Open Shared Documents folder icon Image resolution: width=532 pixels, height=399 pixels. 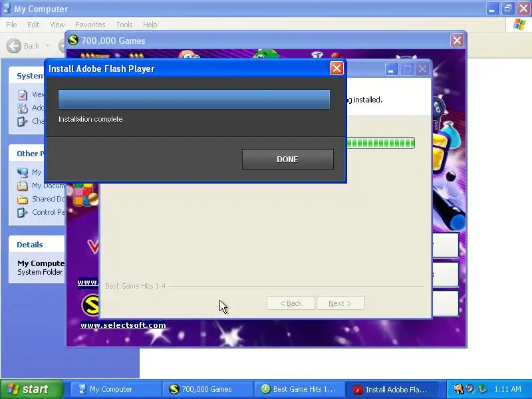(x=23, y=199)
